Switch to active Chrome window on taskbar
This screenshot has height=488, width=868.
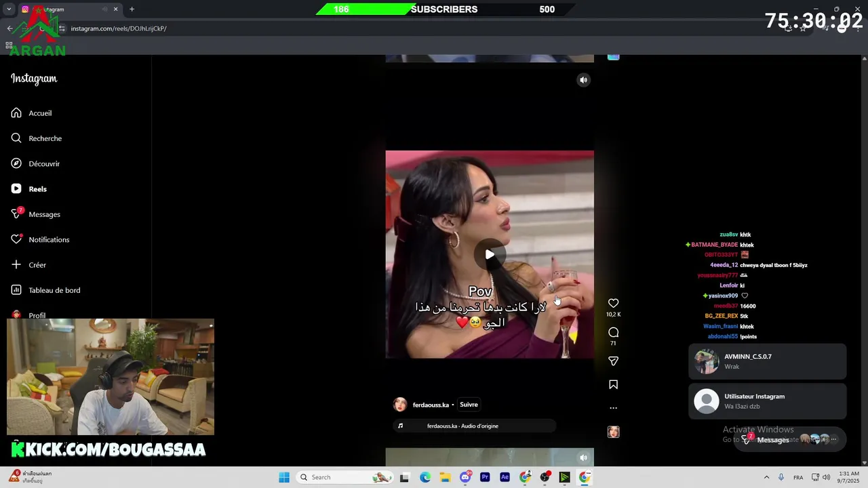click(x=584, y=477)
